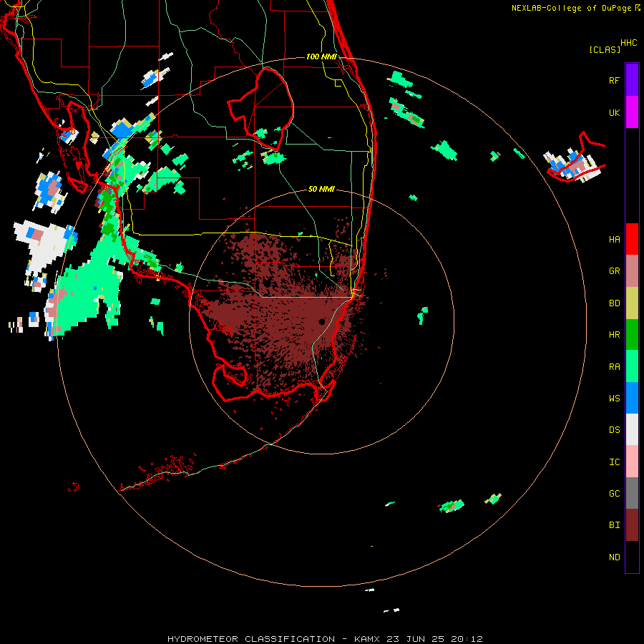Image resolution: width=644 pixels, height=644 pixels.
Task: Click the RF legend label
Action: coord(614,80)
